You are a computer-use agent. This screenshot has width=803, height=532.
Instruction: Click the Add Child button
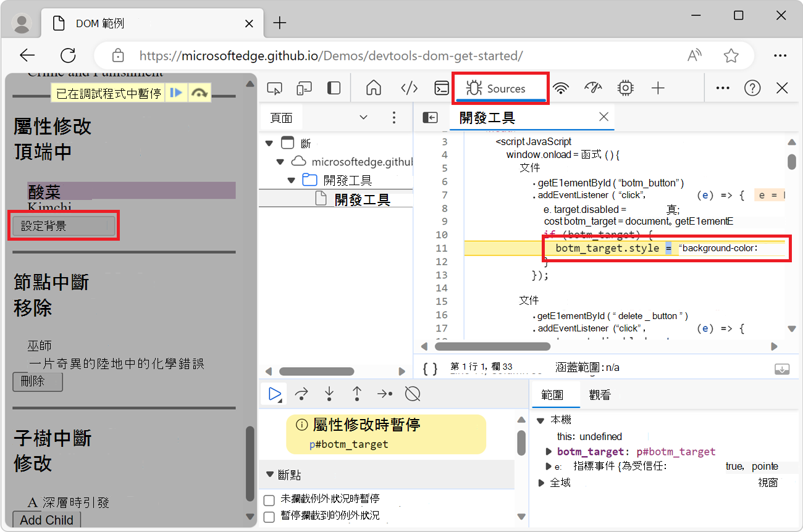[46, 520]
